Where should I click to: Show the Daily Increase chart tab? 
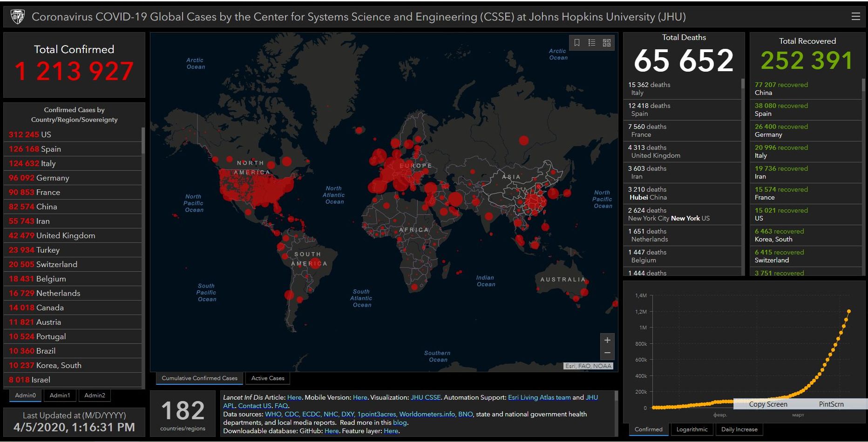739,429
